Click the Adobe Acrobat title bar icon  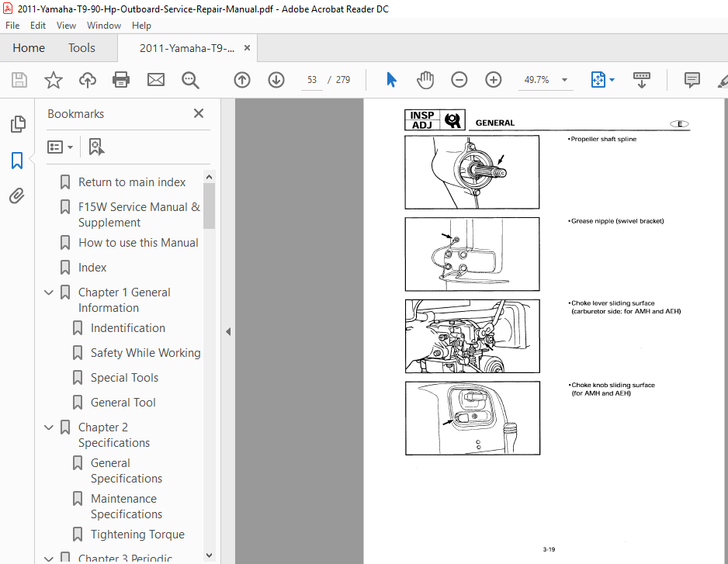click(x=8, y=9)
